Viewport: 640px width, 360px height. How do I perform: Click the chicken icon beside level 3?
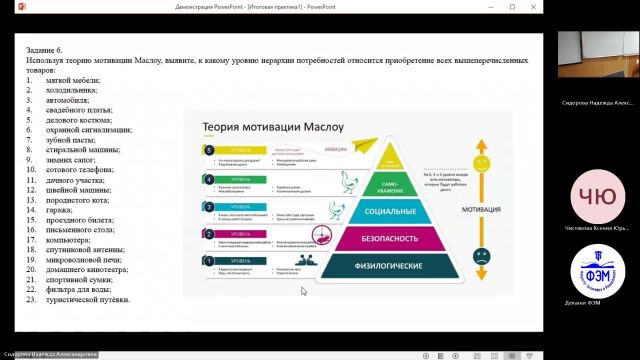tap(337, 210)
